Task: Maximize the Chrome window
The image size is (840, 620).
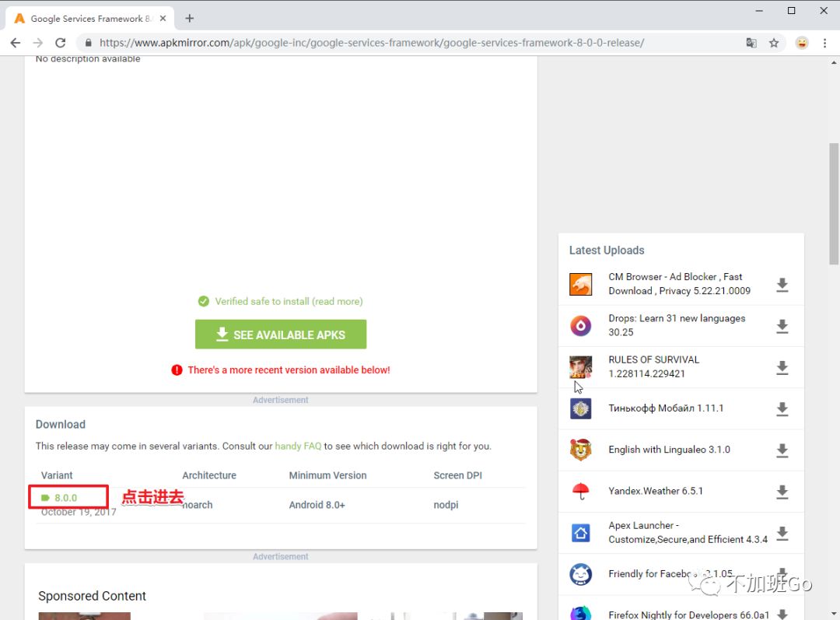Action: [x=791, y=11]
